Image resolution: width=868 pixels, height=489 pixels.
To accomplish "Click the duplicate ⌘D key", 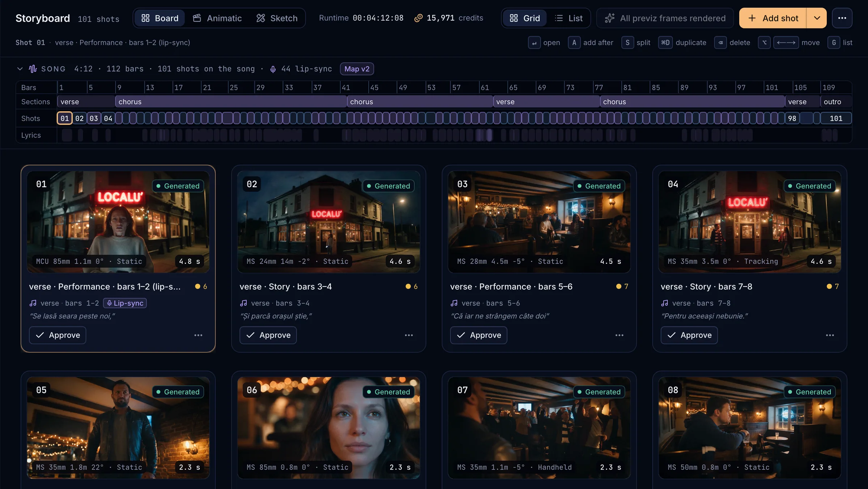I will tap(665, 43).
